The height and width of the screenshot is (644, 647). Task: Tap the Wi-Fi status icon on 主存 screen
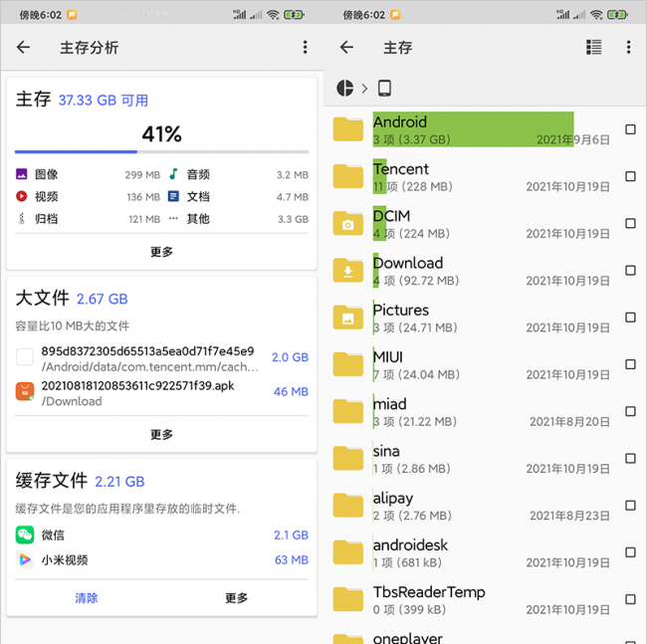point(596,15)
